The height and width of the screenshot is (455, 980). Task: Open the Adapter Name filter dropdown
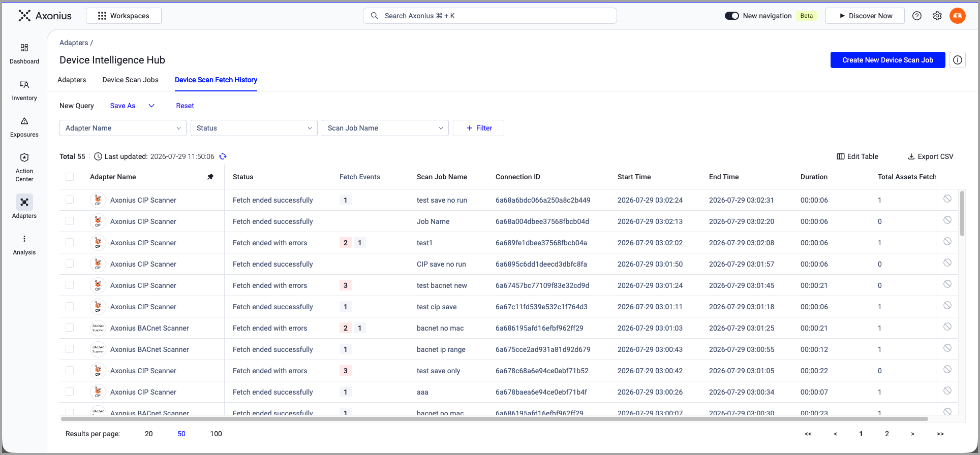click(123, 128)
